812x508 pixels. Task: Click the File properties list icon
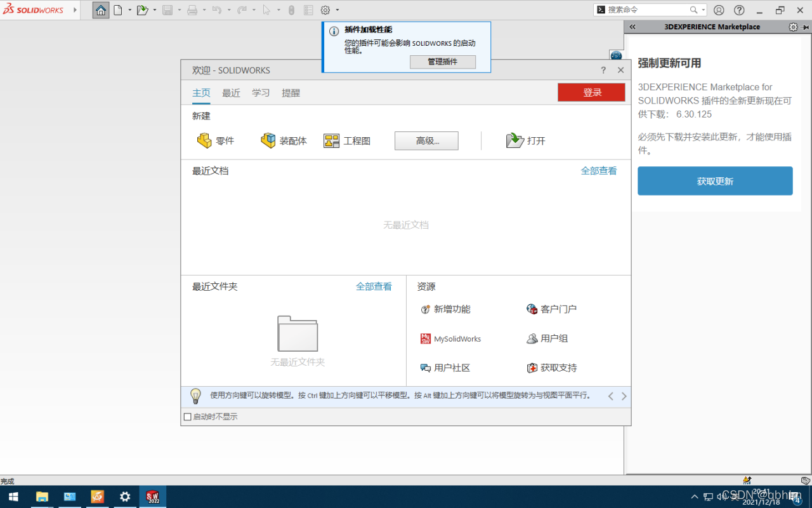(x=308, y=10)
